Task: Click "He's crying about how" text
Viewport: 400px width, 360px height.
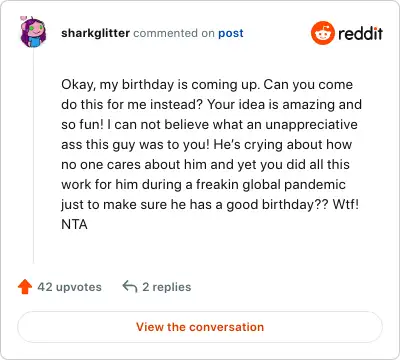Action: [x=282, y=145]
